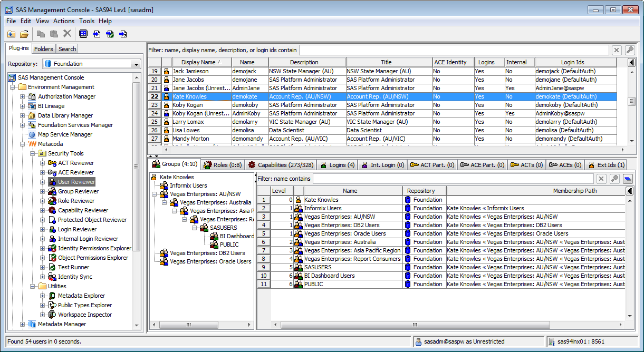Open the Tools menu
The width and height of the screenshot is (644, 352).
(x=87, y=21)
